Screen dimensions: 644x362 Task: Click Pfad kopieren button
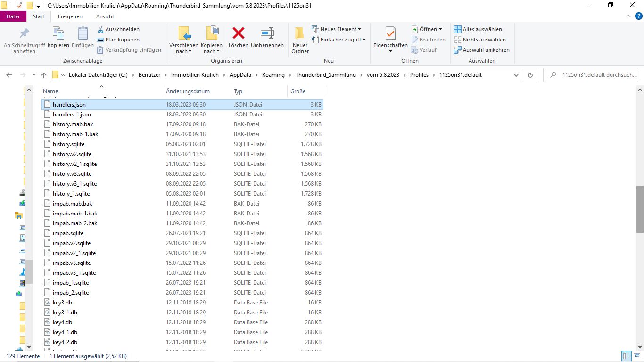[118, 40]
